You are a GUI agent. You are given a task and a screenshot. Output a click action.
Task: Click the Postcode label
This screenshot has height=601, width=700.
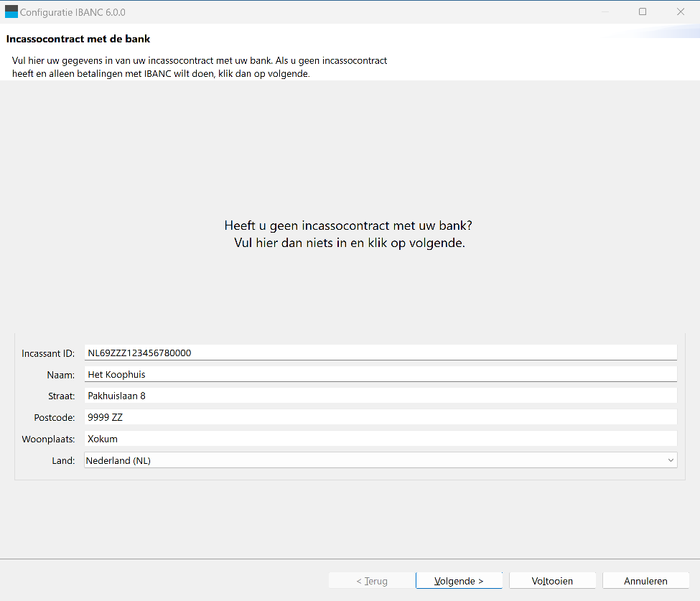pyautogui.click(x=55, y=417)
